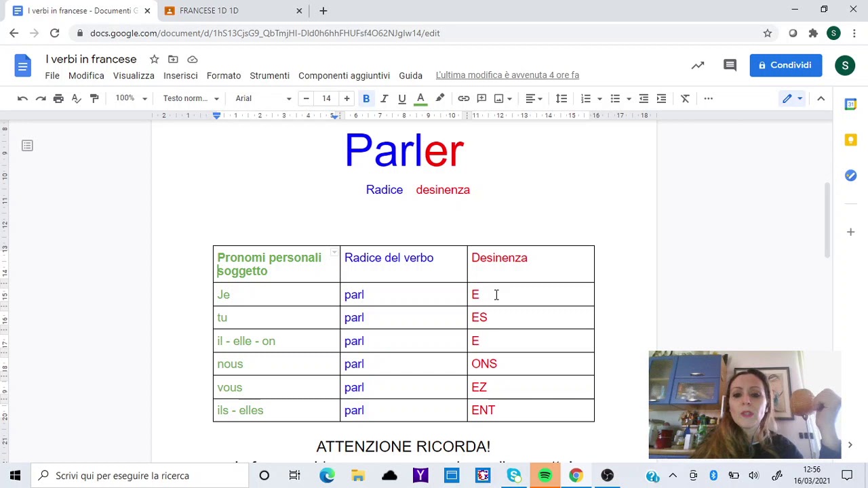Open the Modifica menu
The height and width of the screenshot is (488, 868).
(x=86, y=75)
